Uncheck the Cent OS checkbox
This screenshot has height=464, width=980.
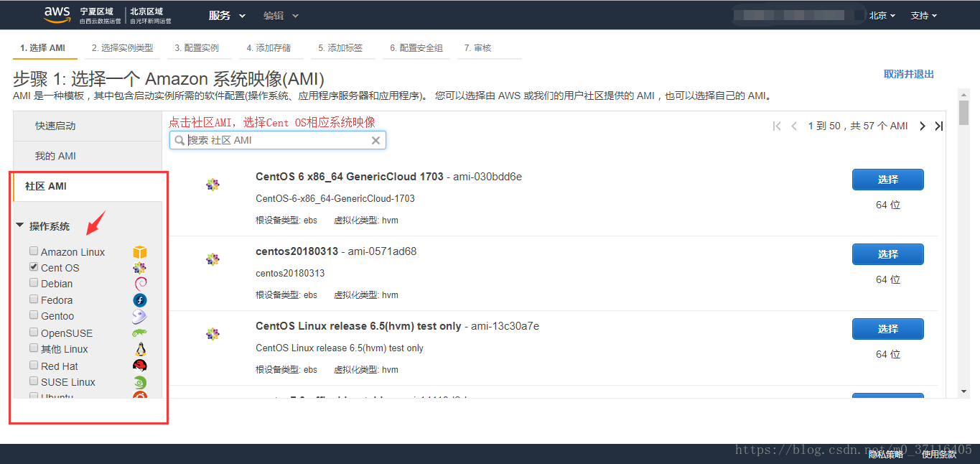pyautogui.click(x=34, y=266)
